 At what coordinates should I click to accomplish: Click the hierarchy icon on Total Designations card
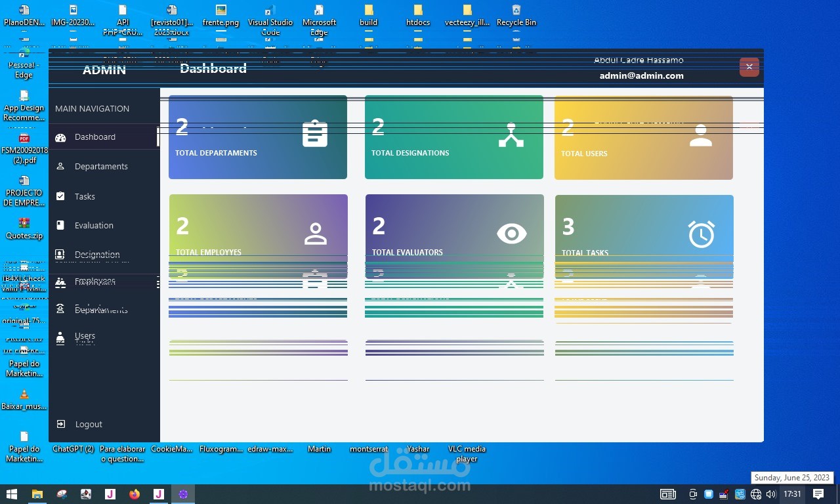(511, 133)
